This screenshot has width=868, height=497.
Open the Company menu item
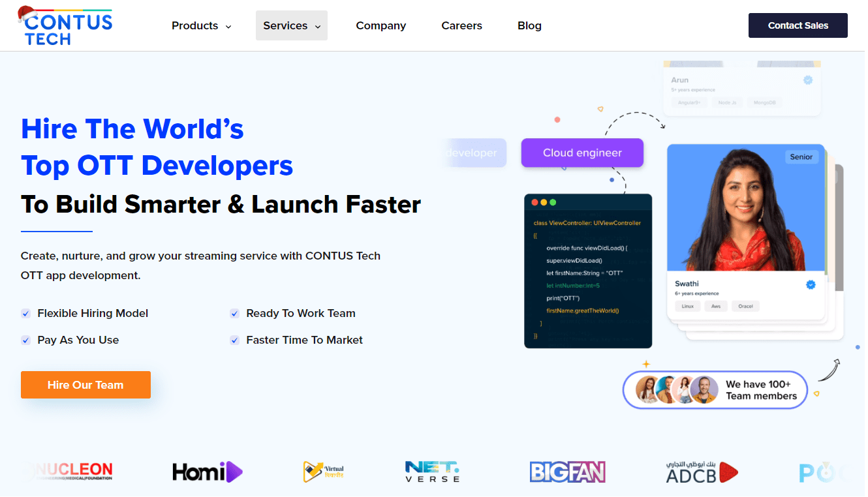click(x=381, y=25)
